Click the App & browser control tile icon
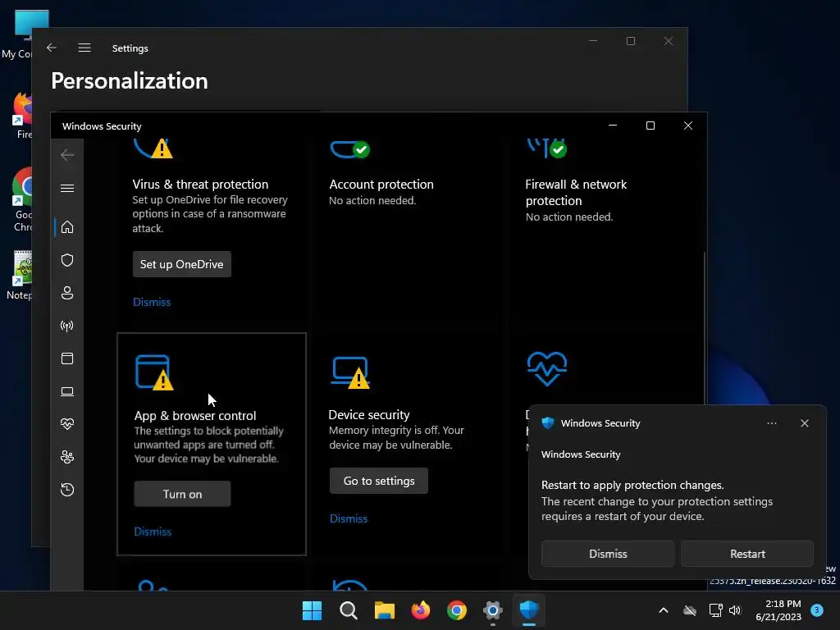This screenshot has width=840, height=630. point(154,372)
